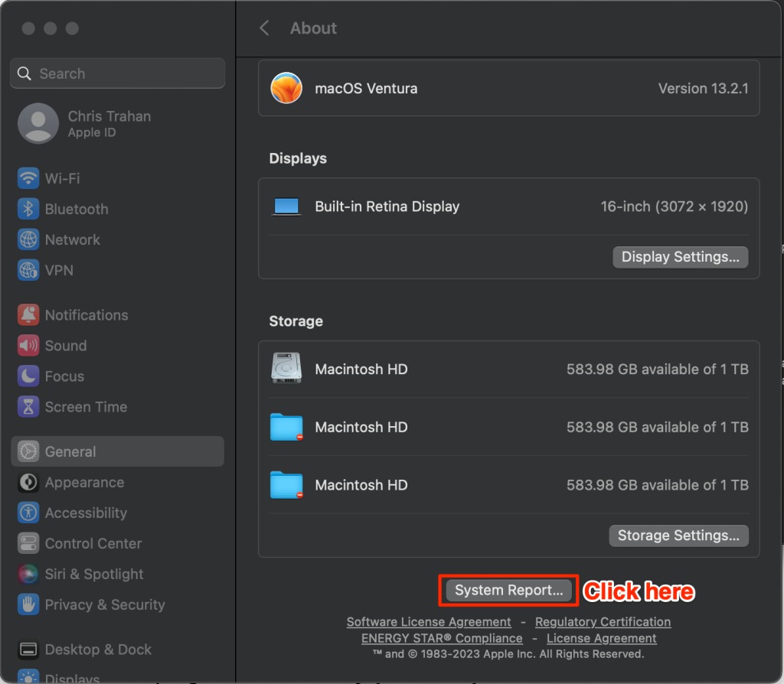Image resolution: width=784 pixels, height=684 pixels.
Task: Click the Storage Settings button
Action: [x=678, y=536]
